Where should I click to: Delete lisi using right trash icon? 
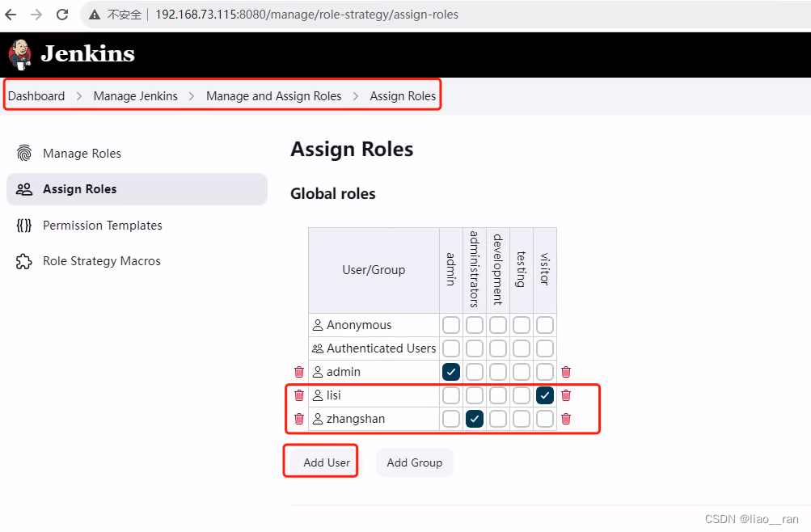(566, 395)
